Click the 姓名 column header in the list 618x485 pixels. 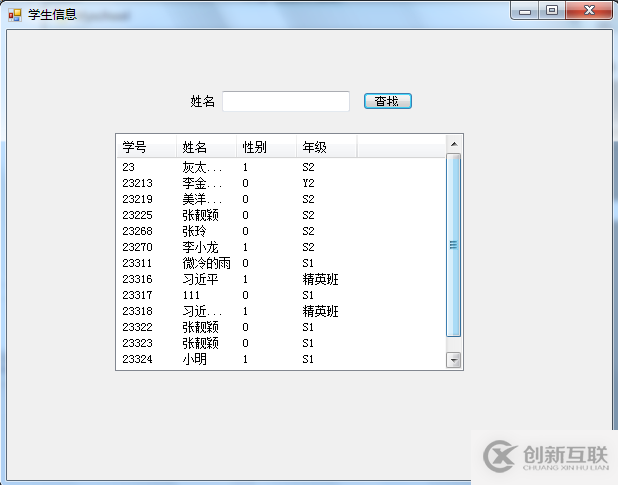point(207,147)
